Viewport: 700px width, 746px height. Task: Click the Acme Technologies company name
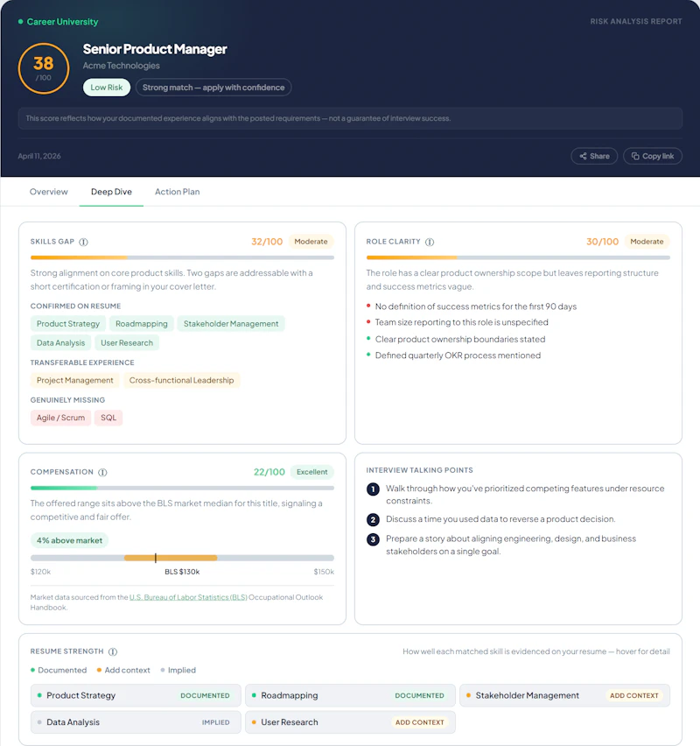[x=122, y=66]
